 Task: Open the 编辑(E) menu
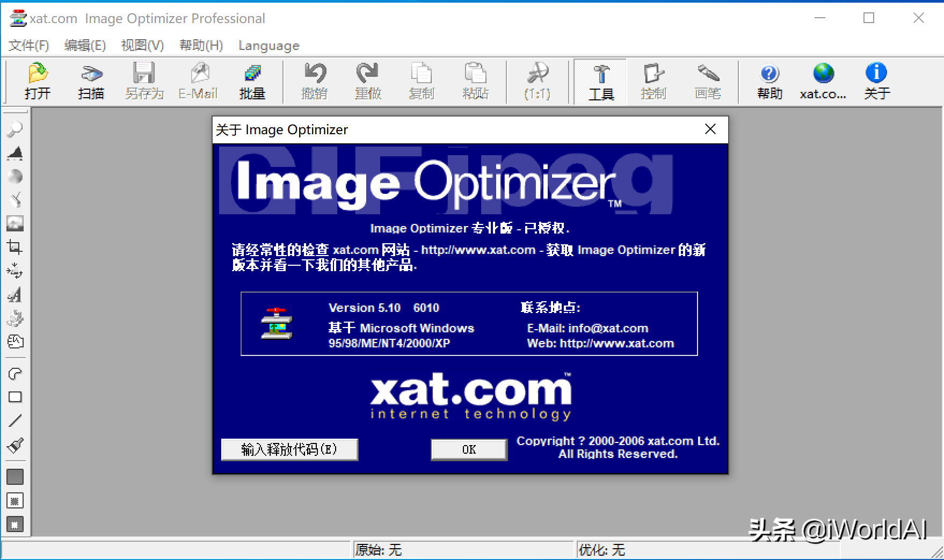85,46
